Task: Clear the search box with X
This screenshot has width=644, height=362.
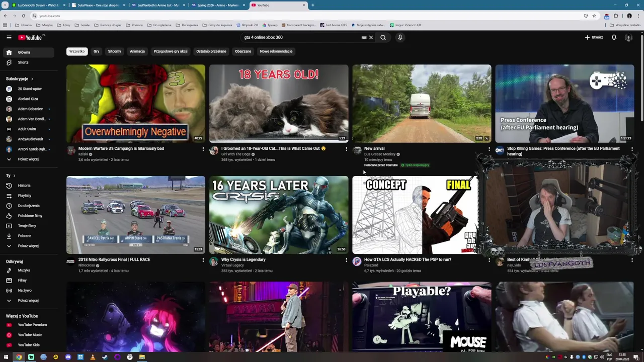Action: click(x=371, y=37)
